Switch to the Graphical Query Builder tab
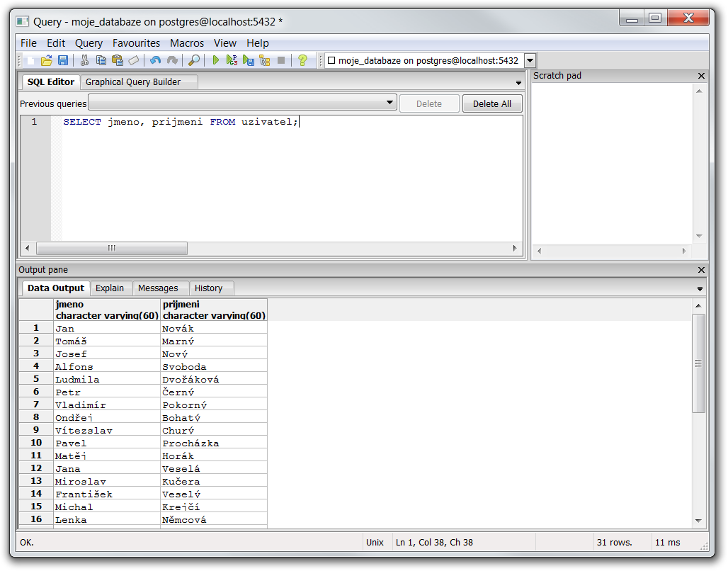 [x=133, y=82]
